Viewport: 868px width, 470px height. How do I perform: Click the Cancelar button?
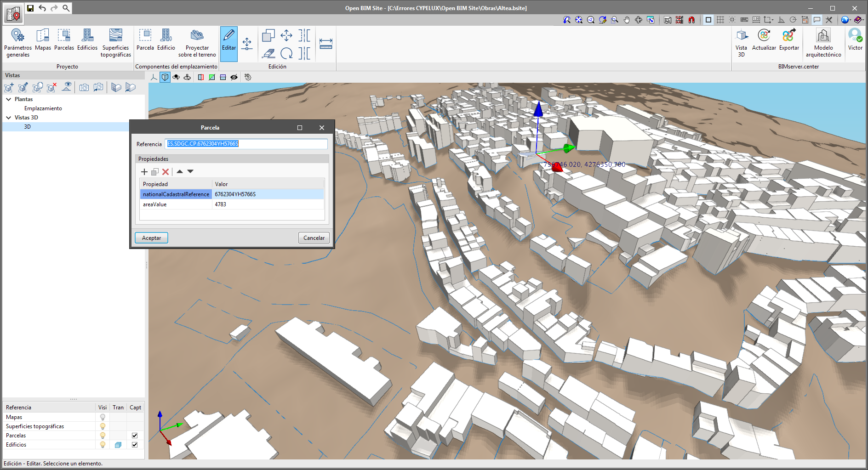tap(314, 238)
